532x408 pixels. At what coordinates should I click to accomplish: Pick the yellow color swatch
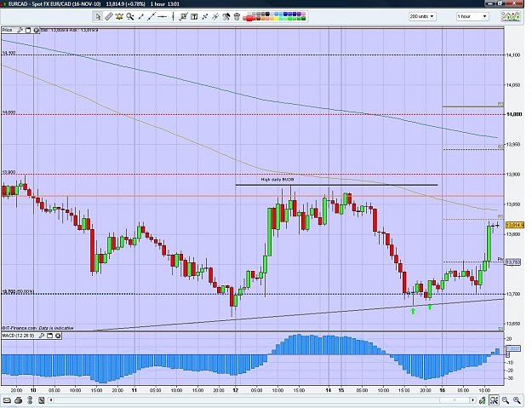click(277, 19)
